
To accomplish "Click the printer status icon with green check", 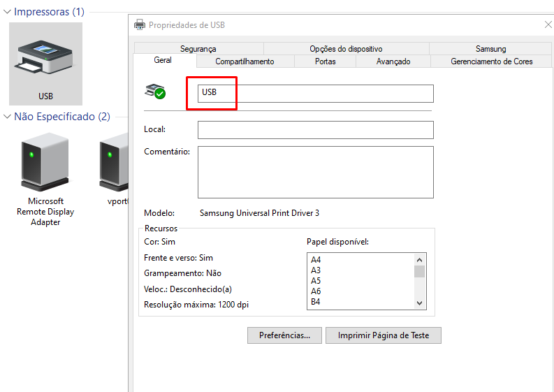I will pos(155,92).
